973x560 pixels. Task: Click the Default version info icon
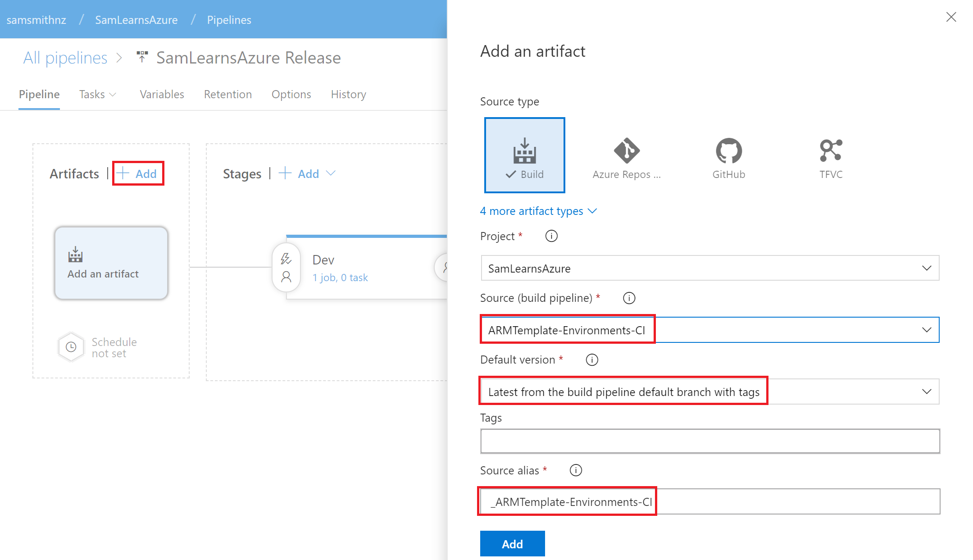point(592,360)
